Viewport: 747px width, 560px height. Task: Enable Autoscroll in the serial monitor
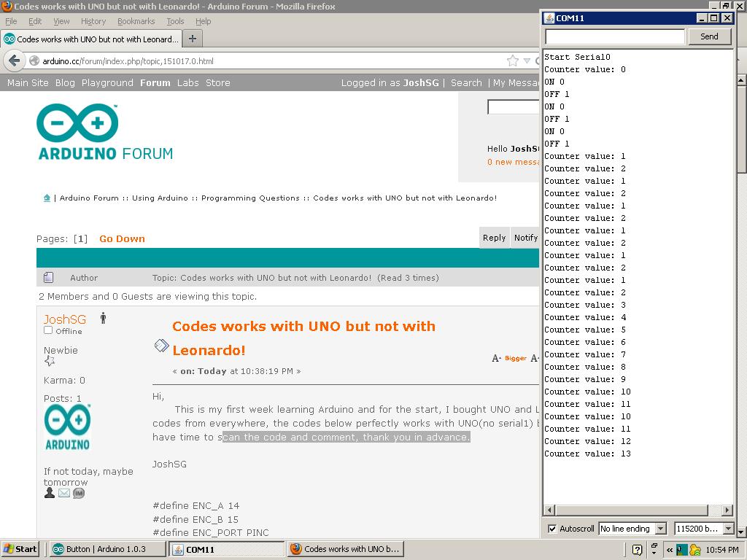coord(552,529)
